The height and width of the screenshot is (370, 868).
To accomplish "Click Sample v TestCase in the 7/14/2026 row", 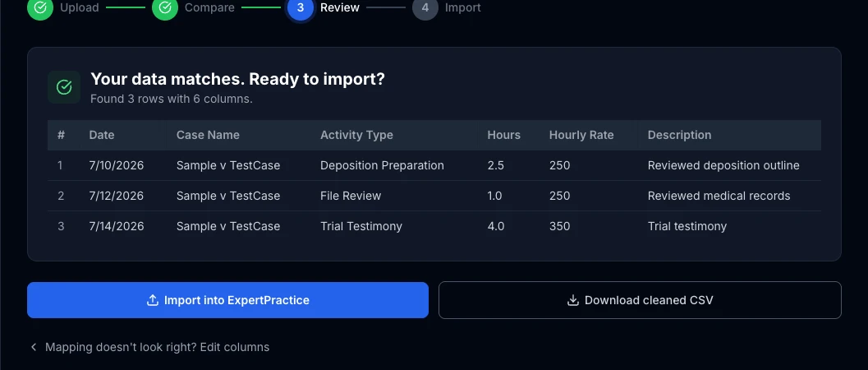I will 228,227.
